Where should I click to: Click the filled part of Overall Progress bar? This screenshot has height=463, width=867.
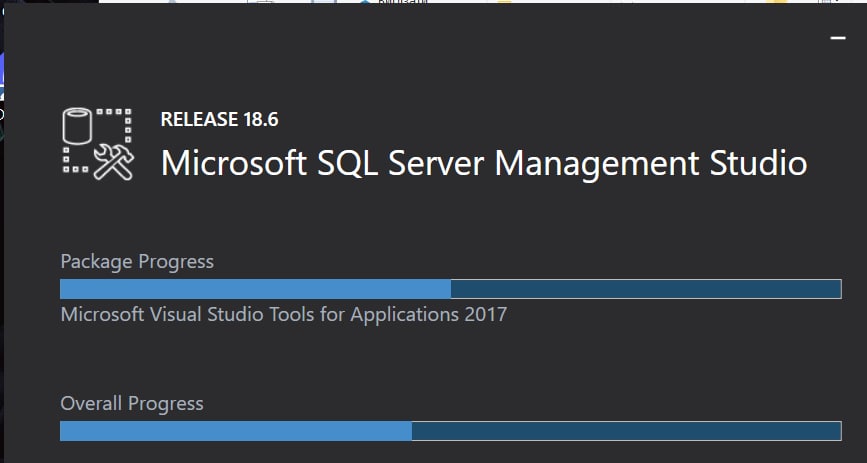point(235,431)
